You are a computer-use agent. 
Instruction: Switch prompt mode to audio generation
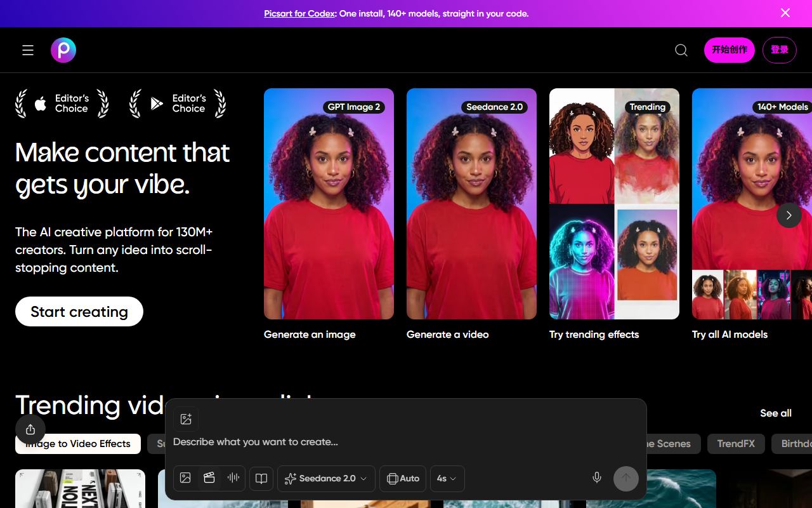(x=233, y=478)
